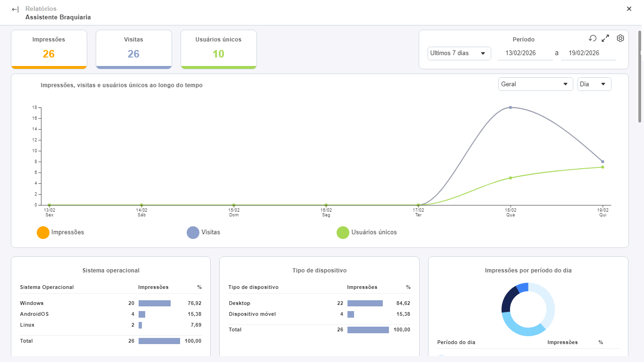Toggle Impressões series via orange legend circle
Image resolution: width=644 pixels, height=362 pixels.
tap(43, 232)
